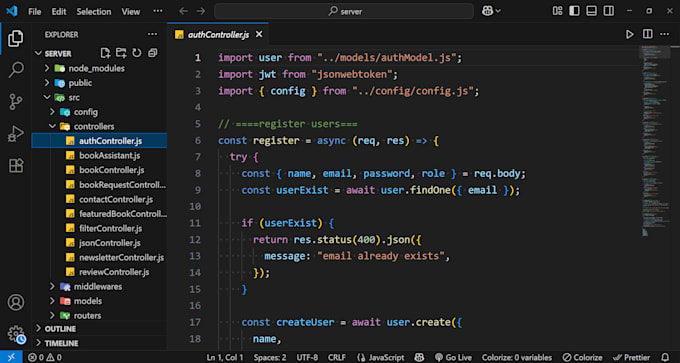Screen dimensions: 680x363
Task: Open the Edit menu
Action: [59, 12]
